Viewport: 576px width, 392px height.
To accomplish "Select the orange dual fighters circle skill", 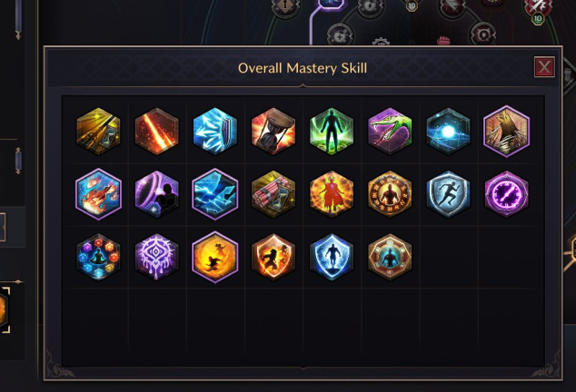I will [x=215, y=257].
